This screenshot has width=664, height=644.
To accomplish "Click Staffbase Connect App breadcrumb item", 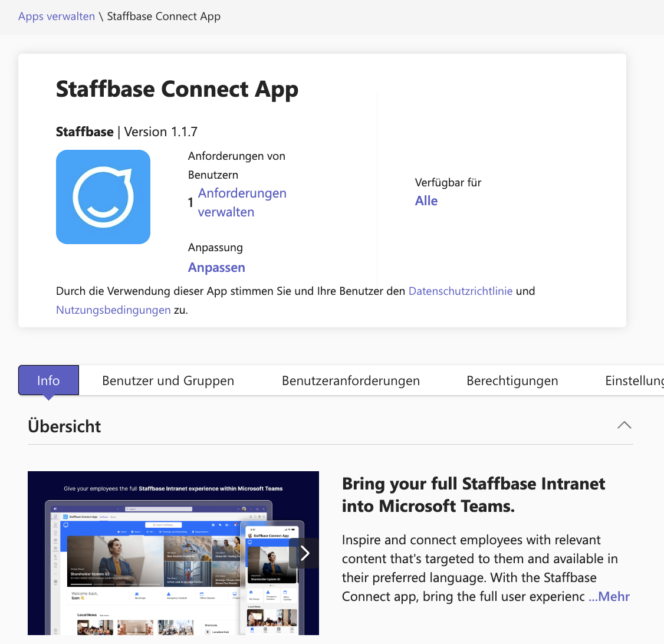I will tap(164, 16).
